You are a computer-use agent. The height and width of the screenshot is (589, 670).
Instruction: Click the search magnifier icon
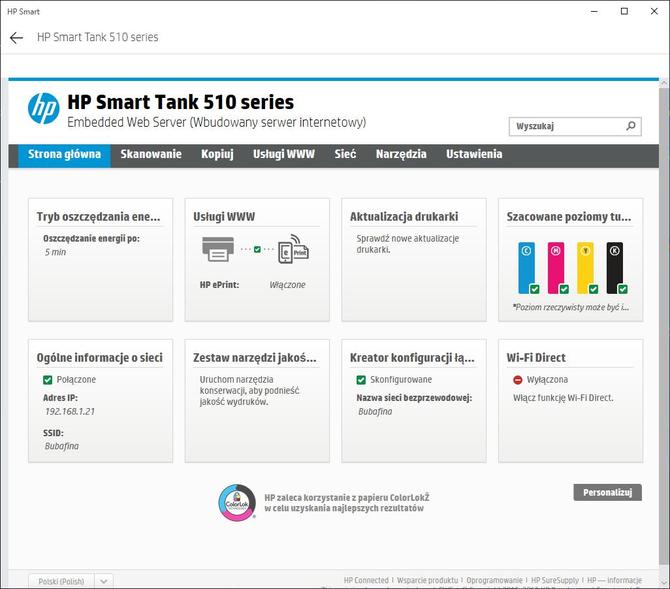coord(631,126)
